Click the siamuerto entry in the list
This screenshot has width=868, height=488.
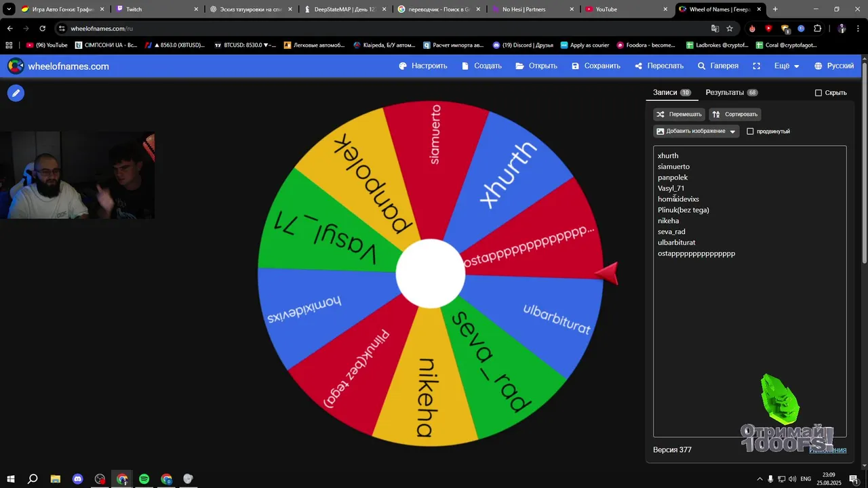pyautogui.click(x=673, y=167)
